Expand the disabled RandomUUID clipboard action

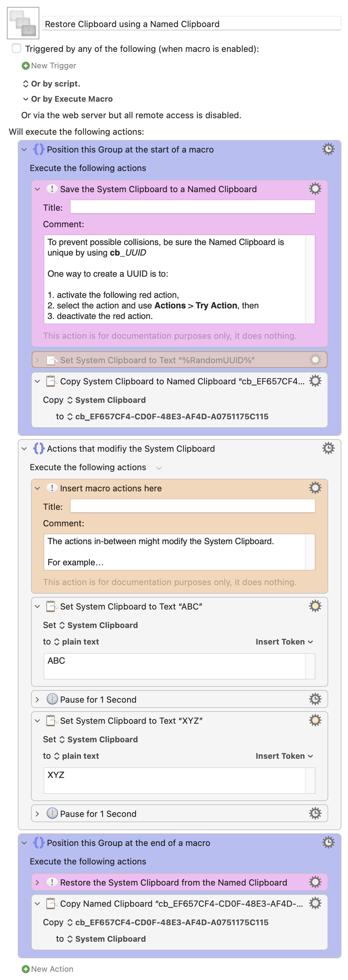pos(37,360)
